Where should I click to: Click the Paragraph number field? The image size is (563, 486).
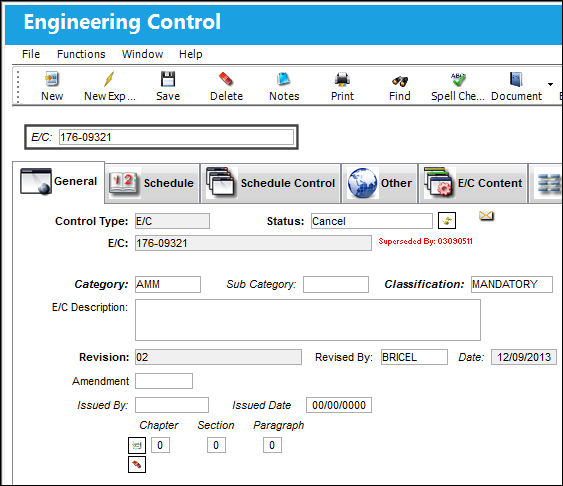272,445
